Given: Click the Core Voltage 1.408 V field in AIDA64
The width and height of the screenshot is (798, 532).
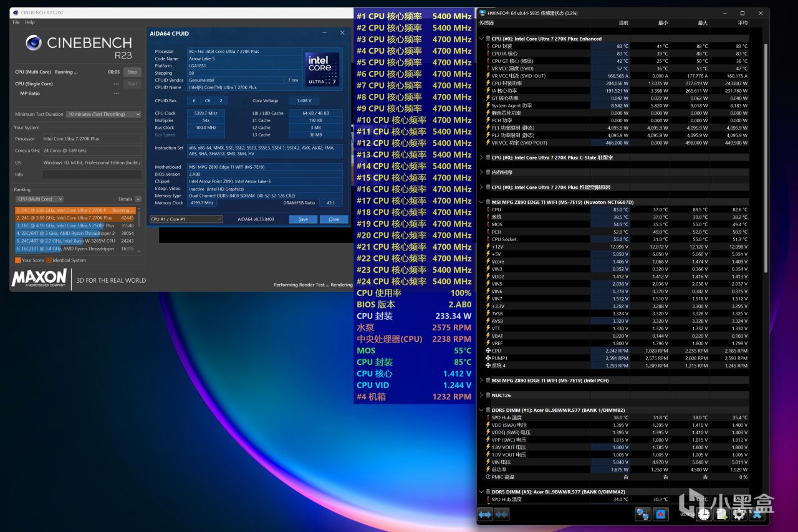Looking at the screenshot, I should [304, 100].
